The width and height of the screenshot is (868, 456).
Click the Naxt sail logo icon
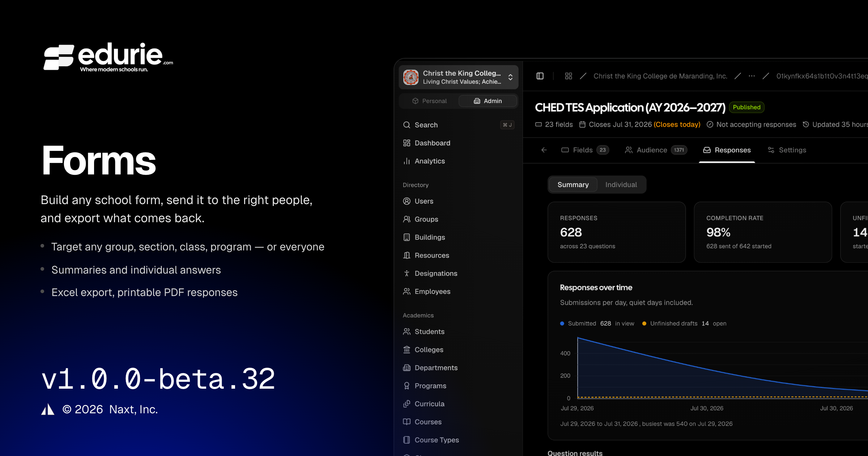click(48, 409)
